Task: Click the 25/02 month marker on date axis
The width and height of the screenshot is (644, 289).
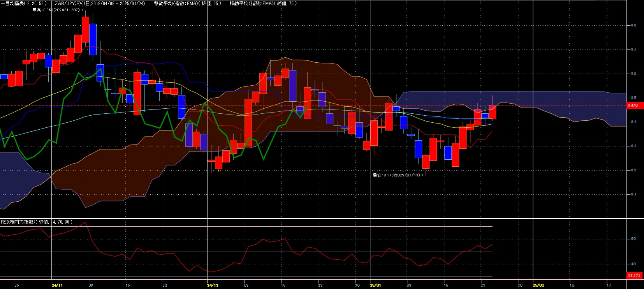Action: (x=538, y=285)
